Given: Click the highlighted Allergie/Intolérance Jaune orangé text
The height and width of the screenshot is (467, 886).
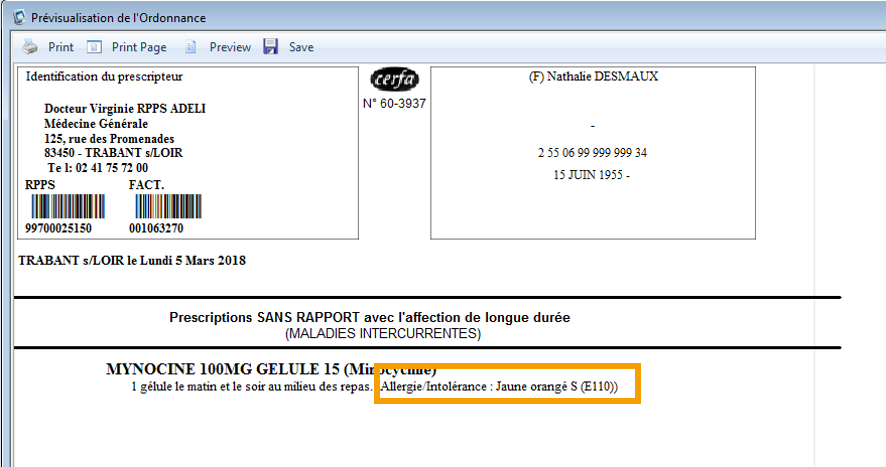Looking at the screenshot, I should 506,386.
